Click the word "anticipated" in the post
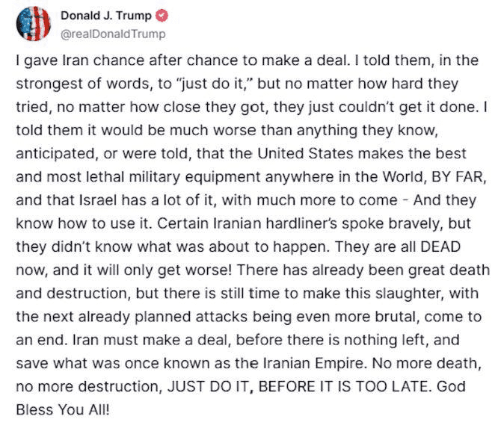 click(x=55, y=154)
